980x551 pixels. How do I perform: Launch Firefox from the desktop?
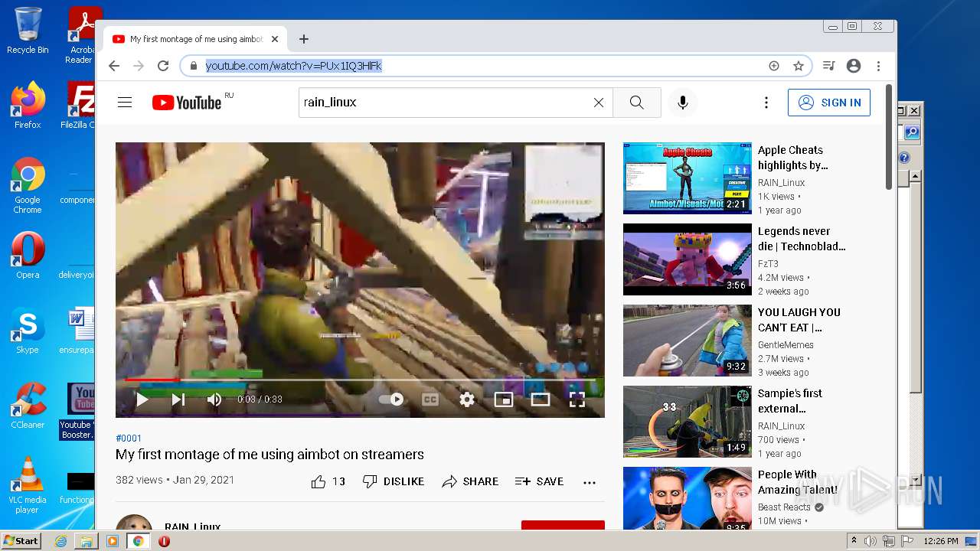tap(28, 105)
